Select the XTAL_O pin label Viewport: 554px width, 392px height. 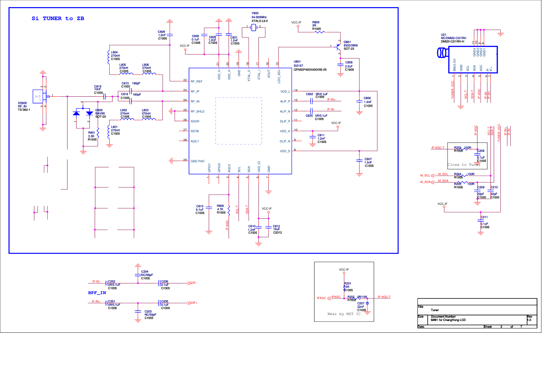249,75
